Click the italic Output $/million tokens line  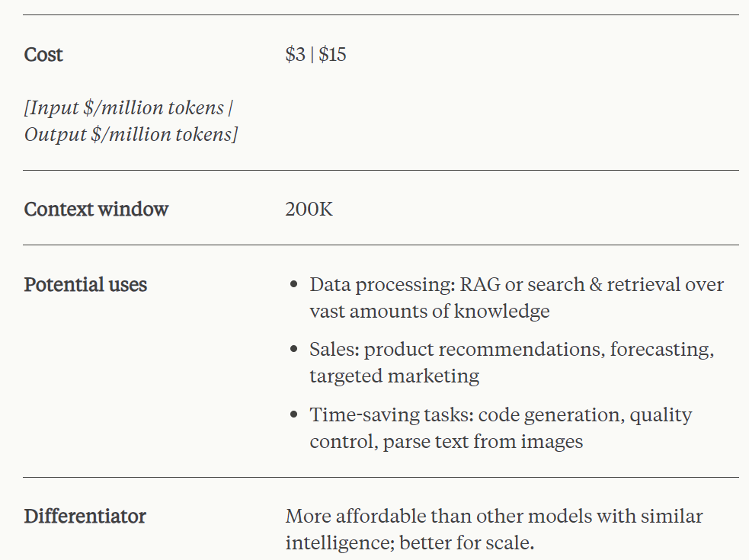pos(130,135)
